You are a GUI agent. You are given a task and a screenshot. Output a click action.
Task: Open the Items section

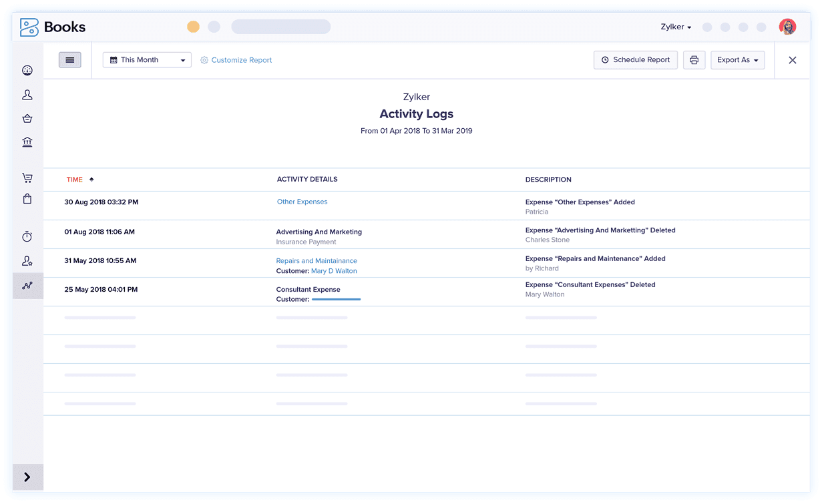tap(27, 118)
